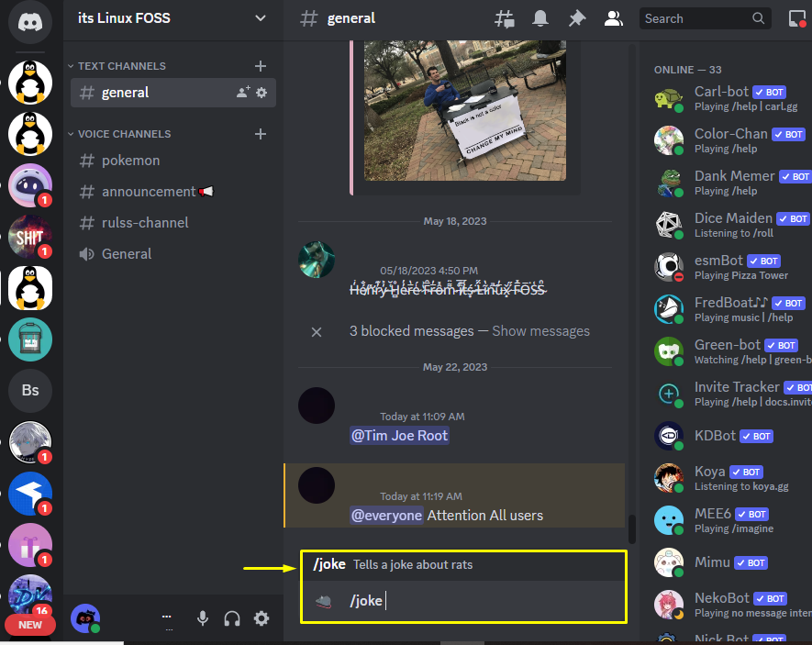
Task: Toggle microphone mute
Action: [x=203, y=618]
